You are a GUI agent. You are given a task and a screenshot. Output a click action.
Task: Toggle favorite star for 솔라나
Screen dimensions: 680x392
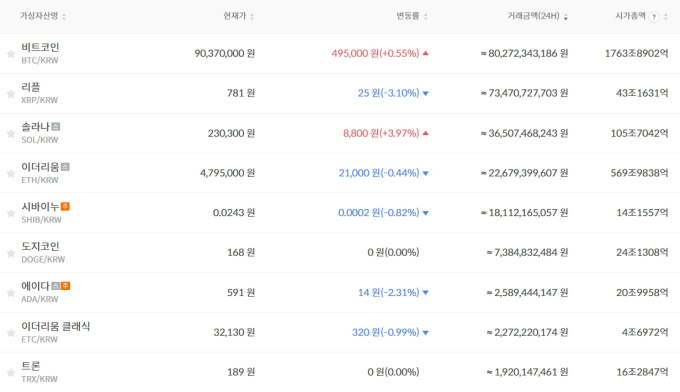(x=11, y=134)
